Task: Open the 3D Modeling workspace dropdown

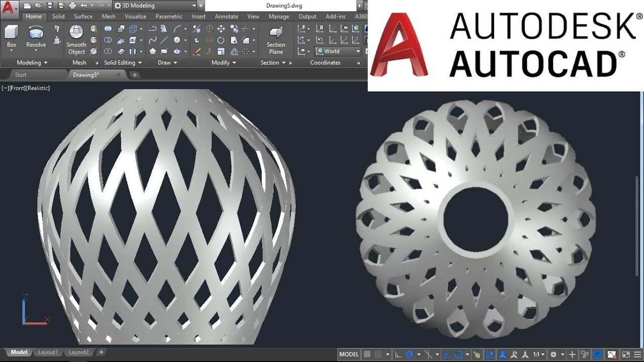Action: pyautogui.click(x=155, y=6)
